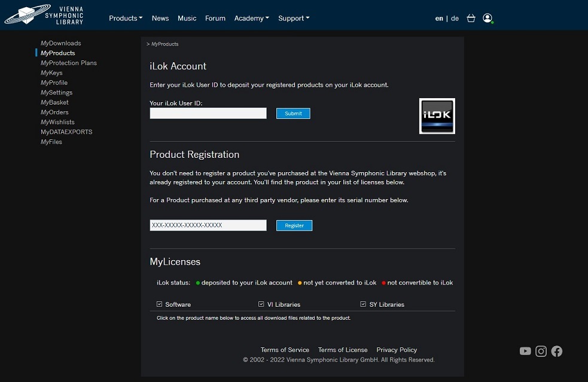The width and height of the screenshot is (588, 382).
Task: Expand the Academy dropdown
Action: point(251,18)
